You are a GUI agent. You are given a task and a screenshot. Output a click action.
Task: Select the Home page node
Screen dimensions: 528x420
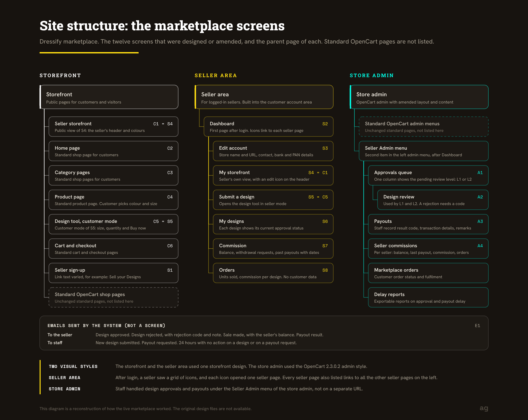coord(113,151)
